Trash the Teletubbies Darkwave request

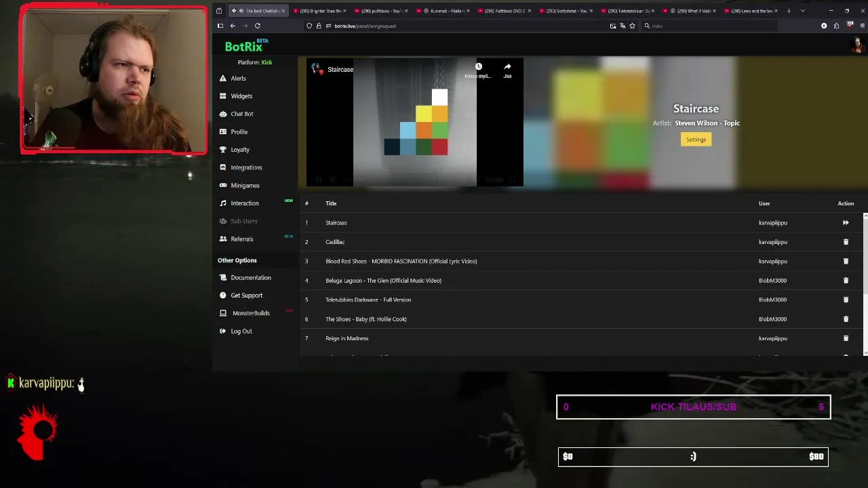coord(846,300)
